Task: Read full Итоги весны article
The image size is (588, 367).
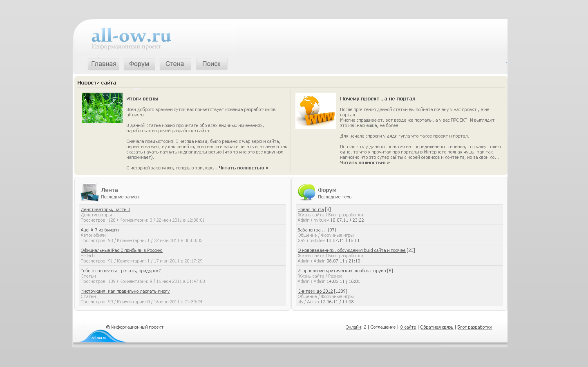Action: [244, 168]
